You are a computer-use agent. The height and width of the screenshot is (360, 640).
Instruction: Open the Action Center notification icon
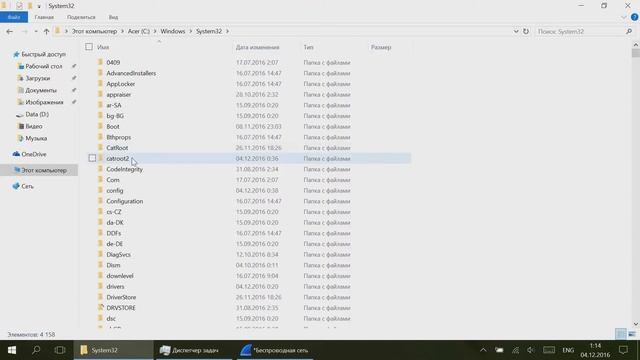tap(623, 350)
